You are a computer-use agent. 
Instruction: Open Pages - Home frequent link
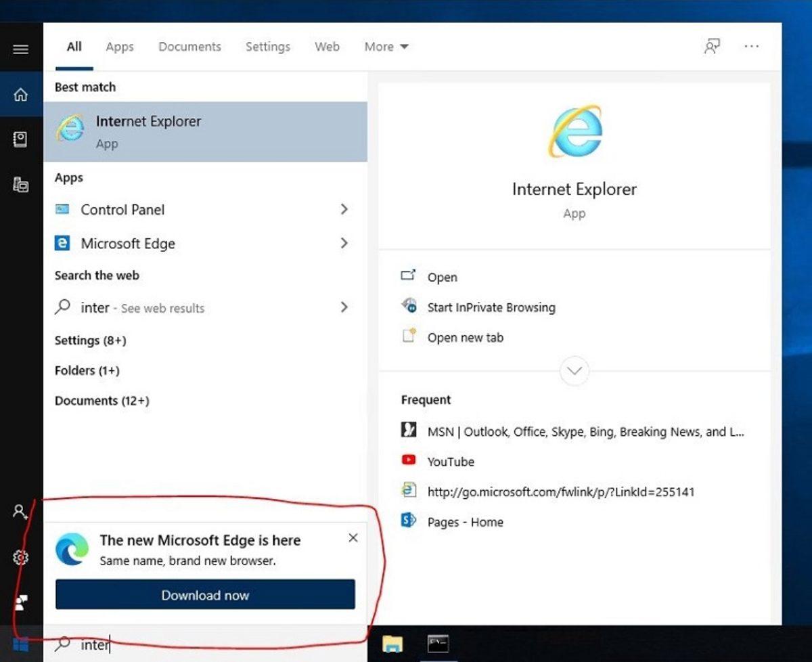pos(466,522)
